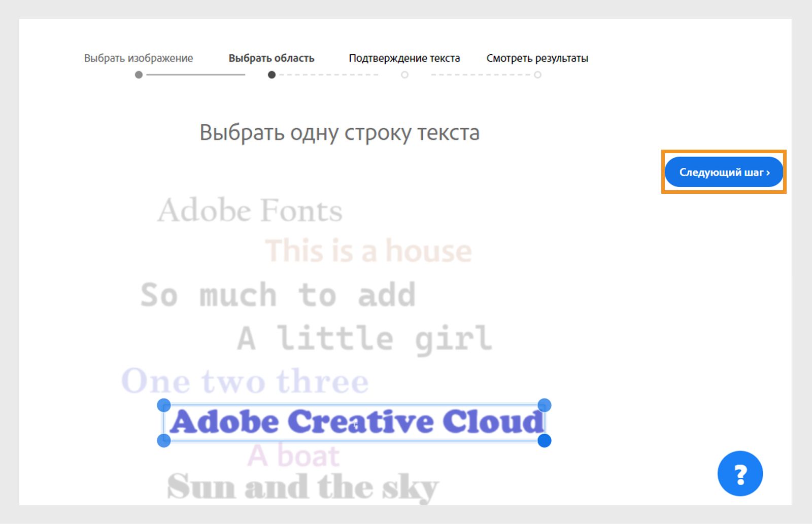
Task: Select the This is a house line
Action: coord(368,251)
